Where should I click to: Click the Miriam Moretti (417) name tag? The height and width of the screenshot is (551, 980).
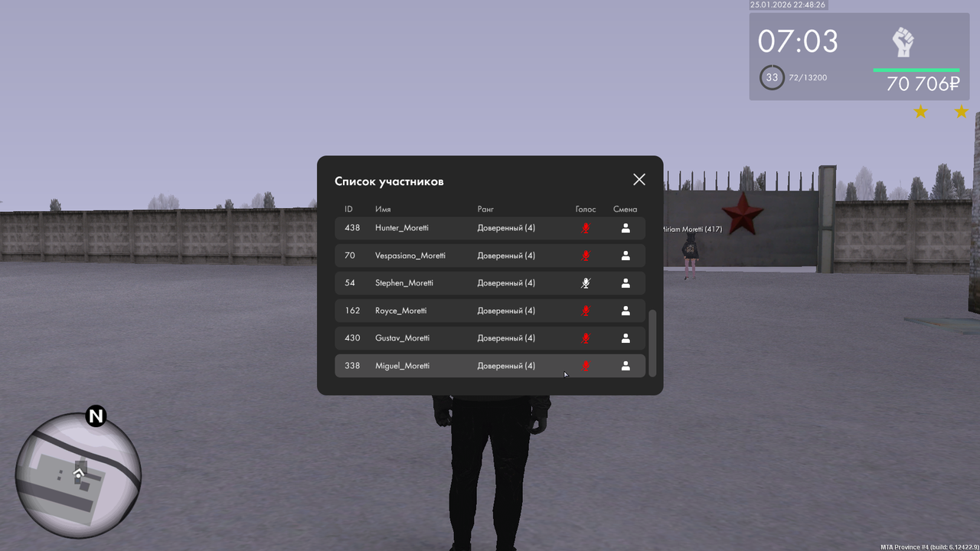(x=692, y=229)
